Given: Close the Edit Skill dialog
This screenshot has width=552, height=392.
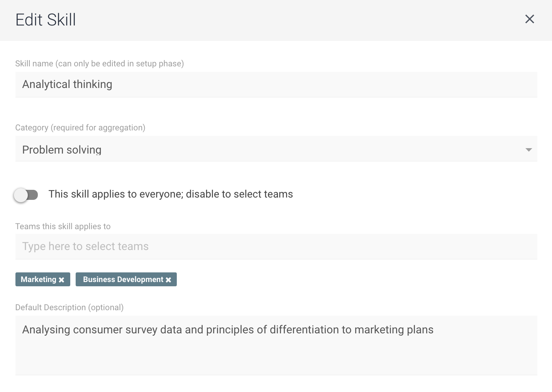Looking at the screenshot, I should pyautogui.click(x=530, y=19).
